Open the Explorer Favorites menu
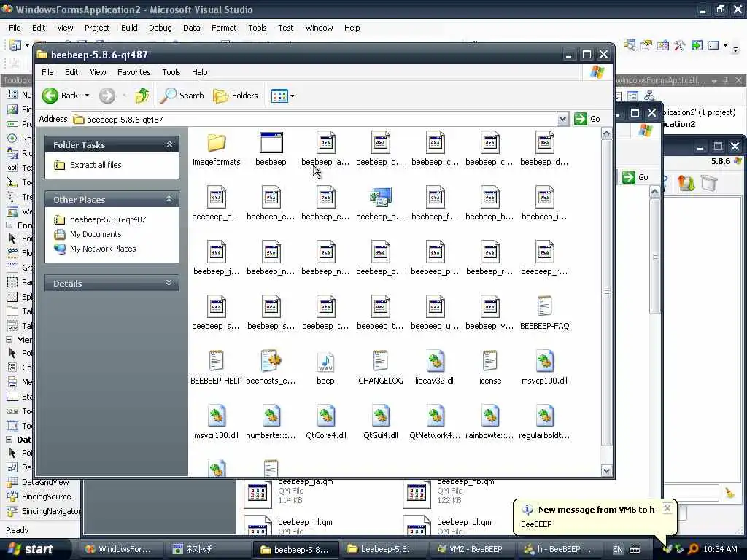 134,72
